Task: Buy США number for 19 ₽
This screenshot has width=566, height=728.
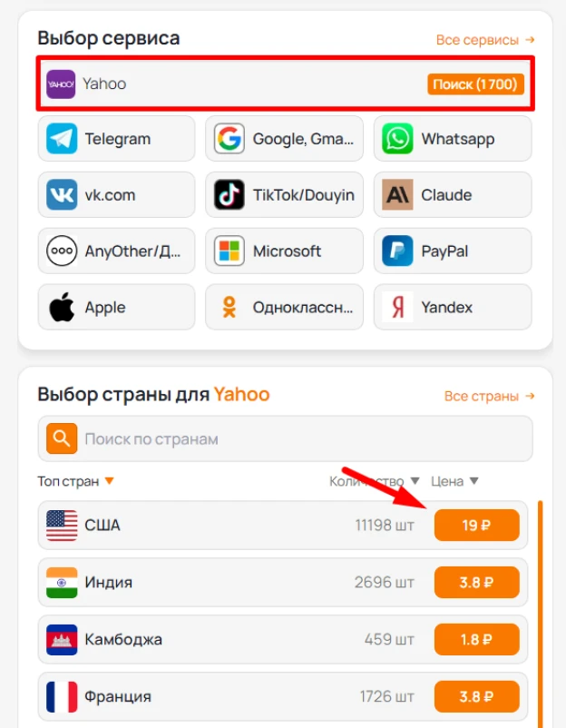Action: [476, 525]
